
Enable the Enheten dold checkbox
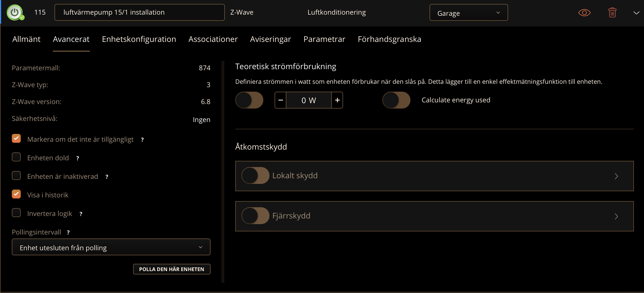coord(16,157)
